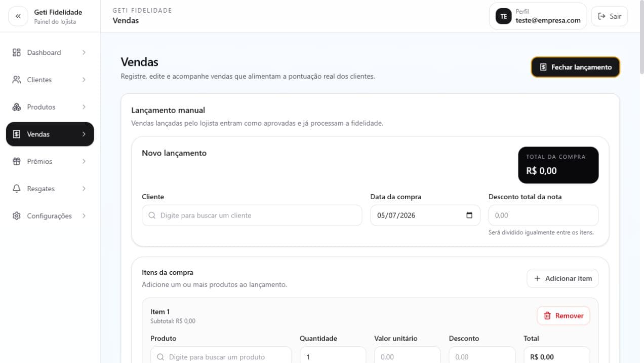Focus the Desconto total da nota field

[x=543, y=215]
